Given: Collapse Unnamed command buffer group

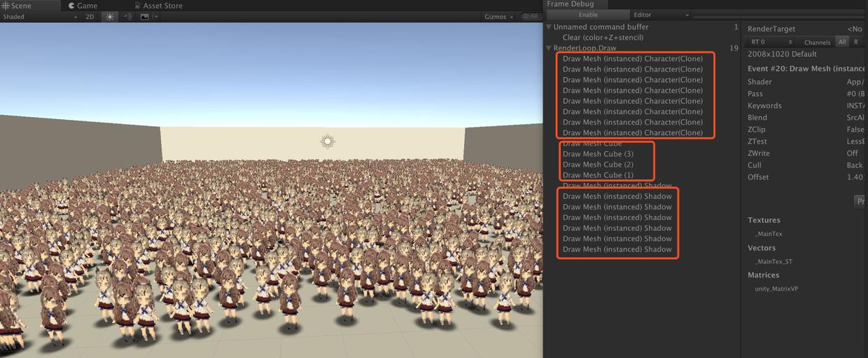Looking at the screenshot, I should [549, 27].
